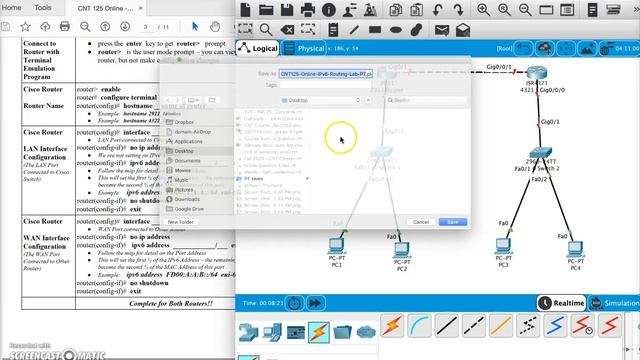Choose the blue zigzag Coaxial cable
Screen dimensions: 640x360
point(556,326)
